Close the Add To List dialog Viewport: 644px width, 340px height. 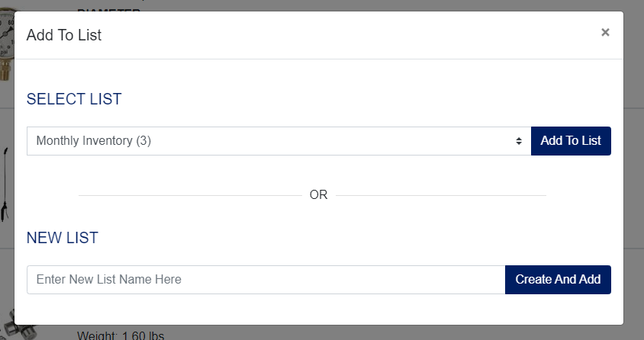click(605, 32)
